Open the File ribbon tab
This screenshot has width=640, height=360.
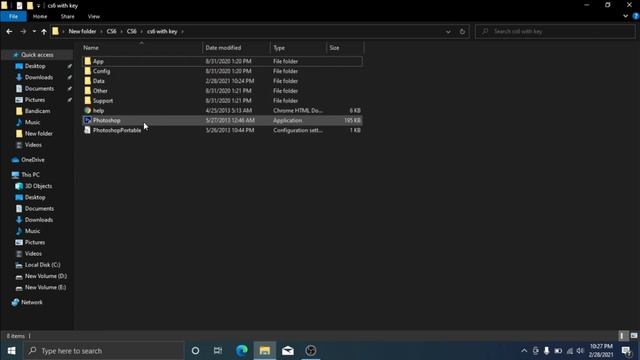click(13, 16)
